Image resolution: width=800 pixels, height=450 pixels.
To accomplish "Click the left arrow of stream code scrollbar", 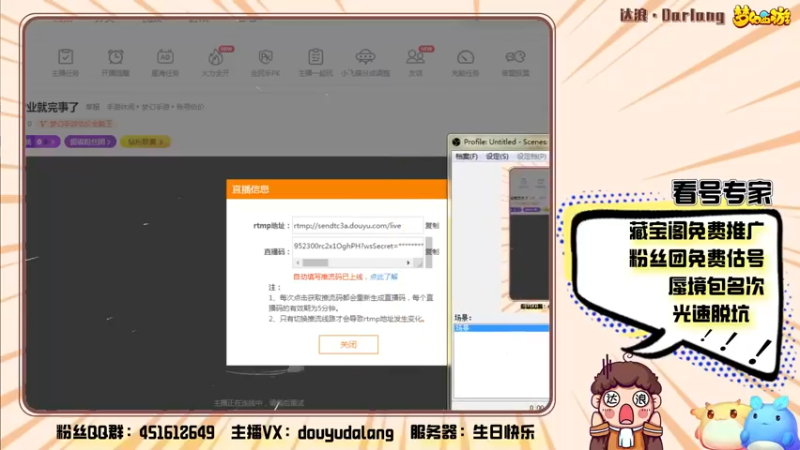I will click(298, 263).
